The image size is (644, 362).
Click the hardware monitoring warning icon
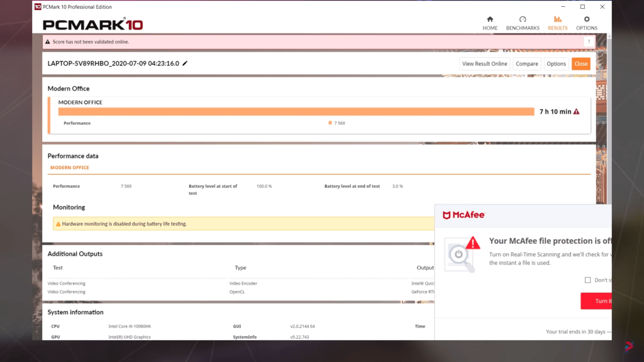[58, 224]
